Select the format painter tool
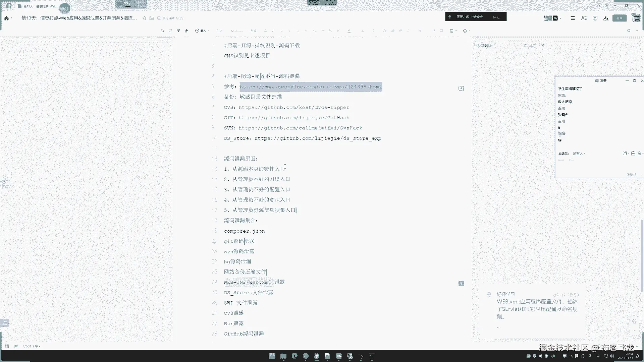Image resolution: width=644 pixels, height=362 pixels. point(178,31)
